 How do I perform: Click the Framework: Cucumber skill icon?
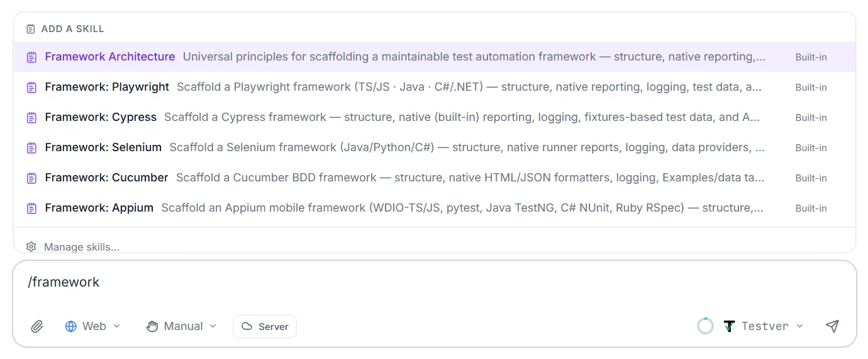pyautogui.click(x=31, y=178)
